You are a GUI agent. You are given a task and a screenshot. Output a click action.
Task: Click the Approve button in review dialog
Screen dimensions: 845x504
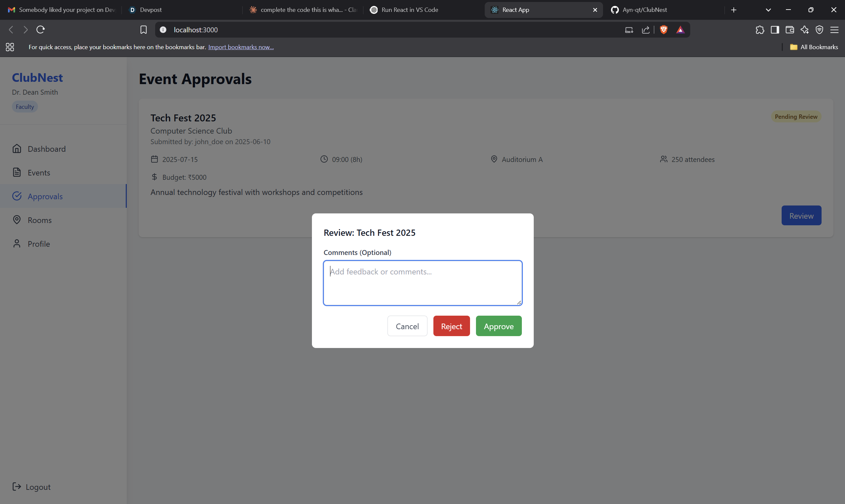[x=498, y=326]
